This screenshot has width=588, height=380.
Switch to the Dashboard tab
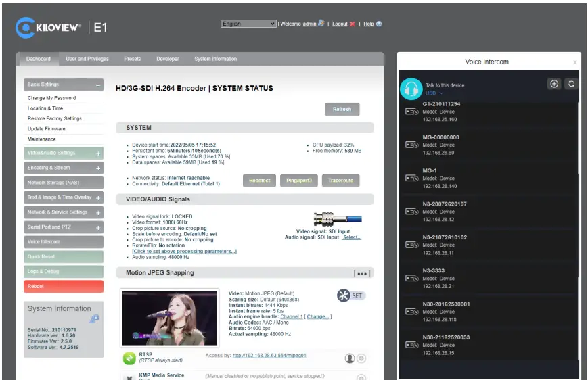[39, 59]
